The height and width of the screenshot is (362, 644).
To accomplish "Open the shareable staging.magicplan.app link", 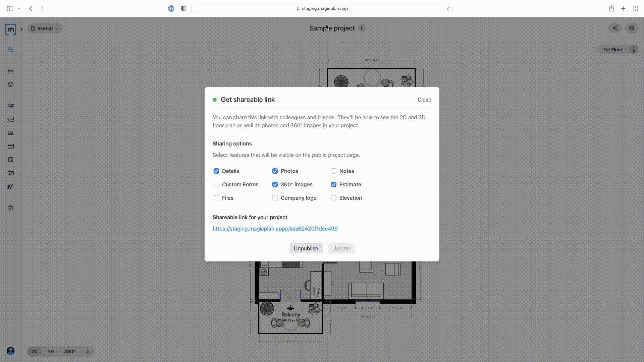I will [x=275, y=229].
